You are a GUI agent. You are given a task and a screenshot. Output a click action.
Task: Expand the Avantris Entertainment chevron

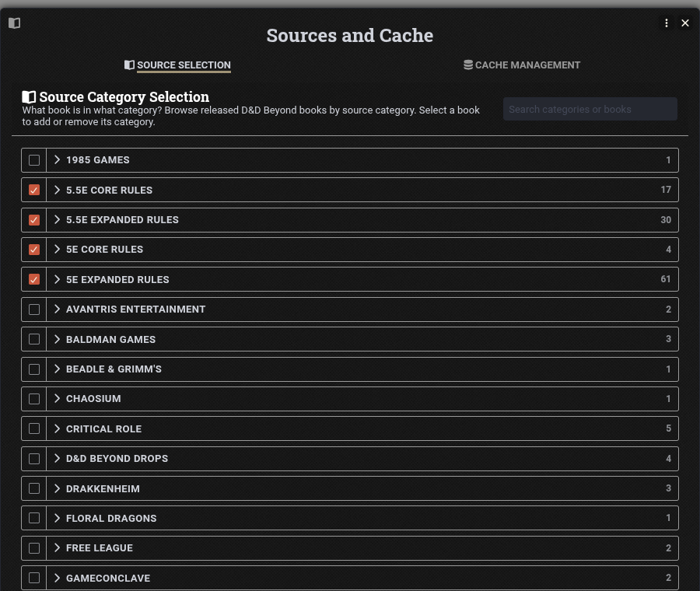click(57, 309)
